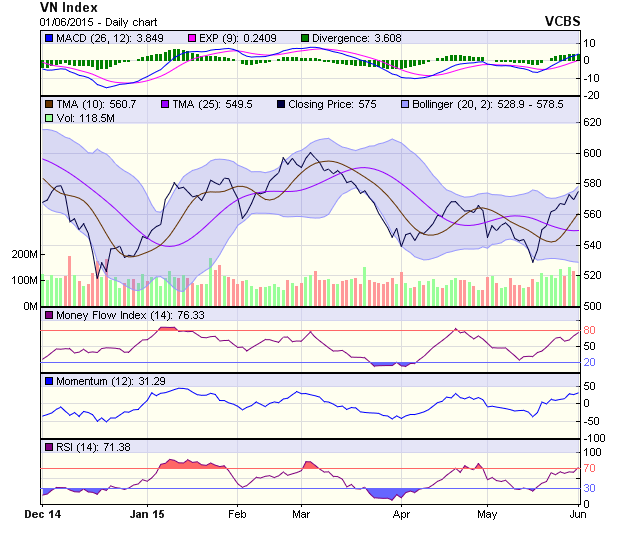Click the Mar date axis label
Image resolution: width=620 pixels, height=535 pixels.
point(301,514)
